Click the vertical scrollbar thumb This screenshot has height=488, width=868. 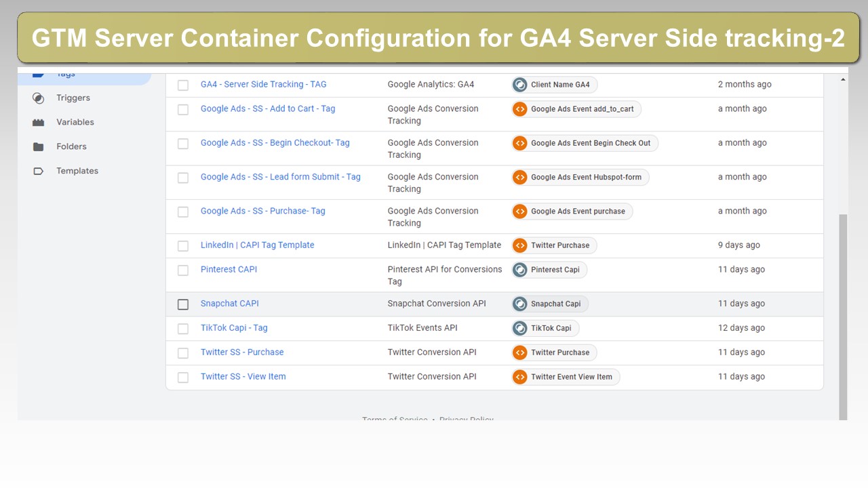pyautogui.click(x=843, y=317)
